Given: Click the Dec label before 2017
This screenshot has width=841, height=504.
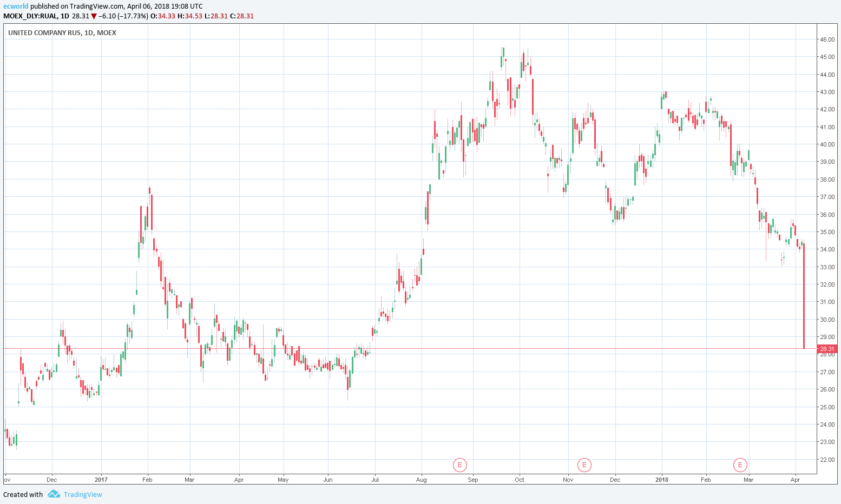Looking at the screenshot, I should coord(52,480).
